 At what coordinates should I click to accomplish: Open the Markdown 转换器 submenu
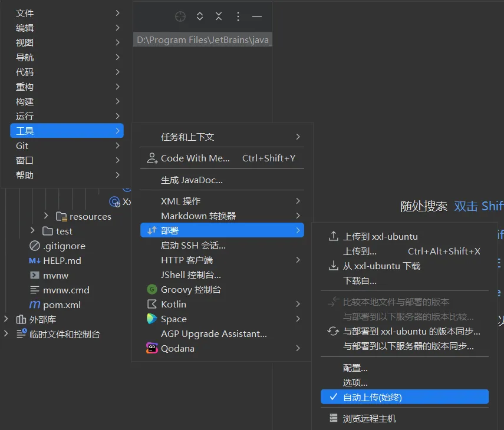[222, 216]
